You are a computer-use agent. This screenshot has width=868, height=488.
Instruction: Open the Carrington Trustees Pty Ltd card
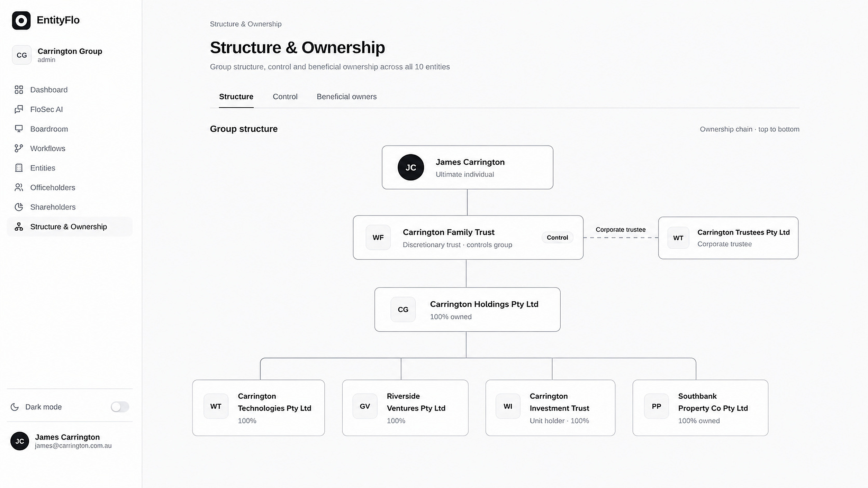[x=728, y=238]
